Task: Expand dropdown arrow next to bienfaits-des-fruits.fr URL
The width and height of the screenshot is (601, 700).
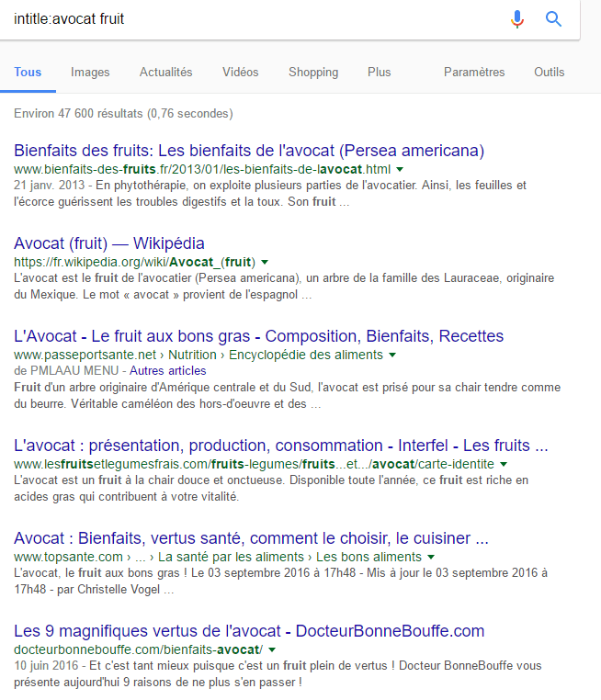Action: 400,170
